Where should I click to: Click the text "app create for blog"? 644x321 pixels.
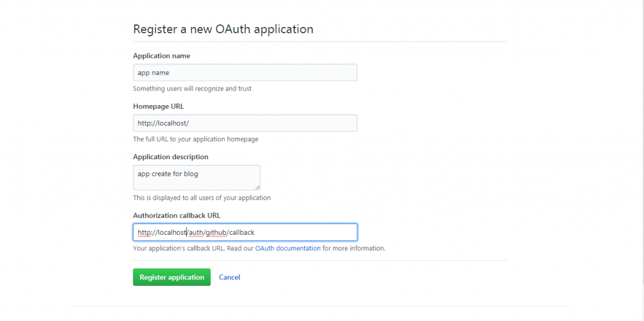tap(167, 174)
